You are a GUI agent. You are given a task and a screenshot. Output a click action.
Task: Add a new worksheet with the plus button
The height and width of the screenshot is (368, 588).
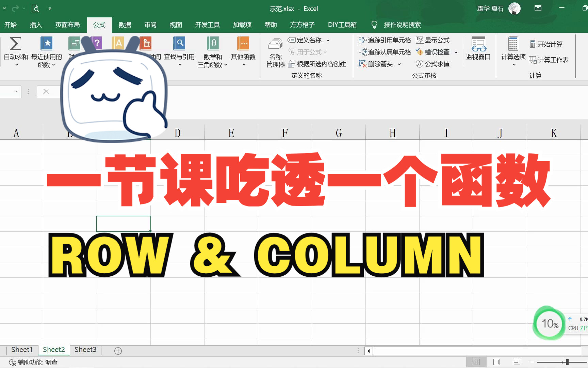coord(118,350)
